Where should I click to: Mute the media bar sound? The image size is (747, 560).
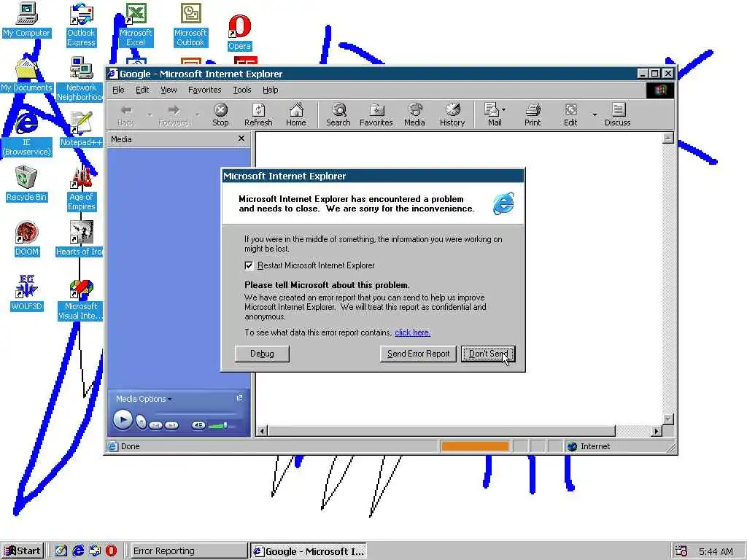tap(198, 425)
